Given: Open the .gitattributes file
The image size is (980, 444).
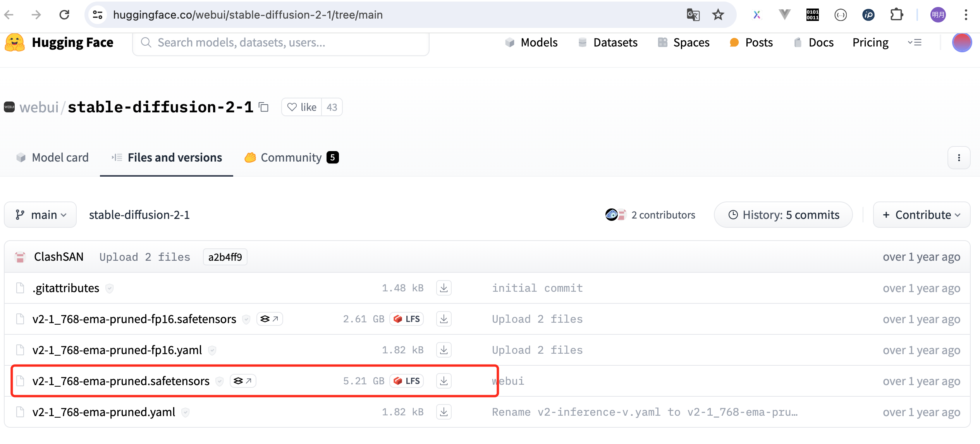Looking at the screenshot, I should tap(66, 288).
